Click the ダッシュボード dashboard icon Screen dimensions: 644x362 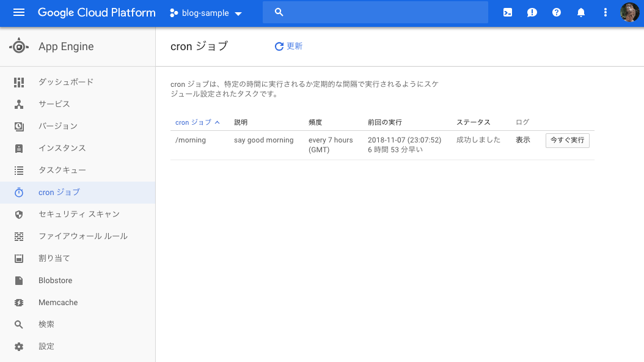(x=19, y=82)
